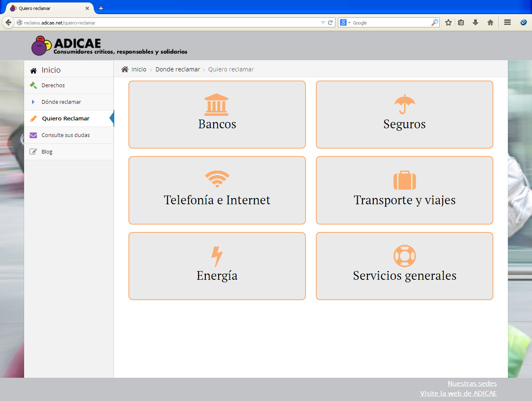
Task: Open the downloads arrow icon
Action: click(475, 22)
